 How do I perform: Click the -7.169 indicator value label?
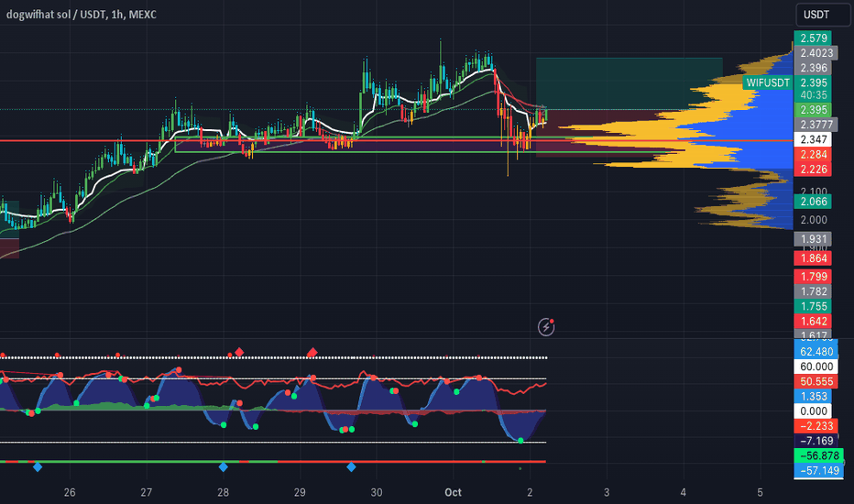pos(816,441)
